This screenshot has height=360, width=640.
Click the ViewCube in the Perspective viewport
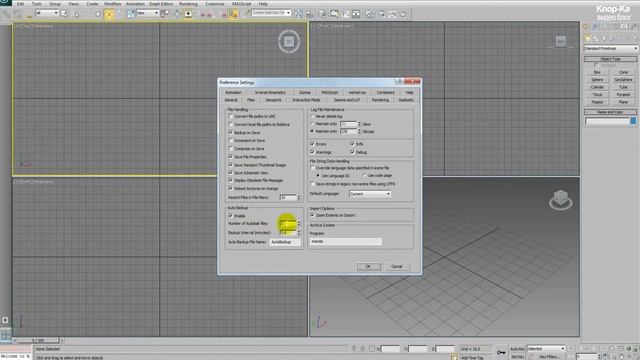pos(560,200)
